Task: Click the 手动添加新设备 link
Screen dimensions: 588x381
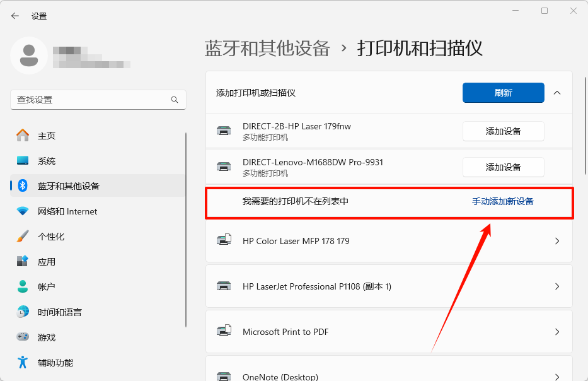Action: click(x=502, y=201)
